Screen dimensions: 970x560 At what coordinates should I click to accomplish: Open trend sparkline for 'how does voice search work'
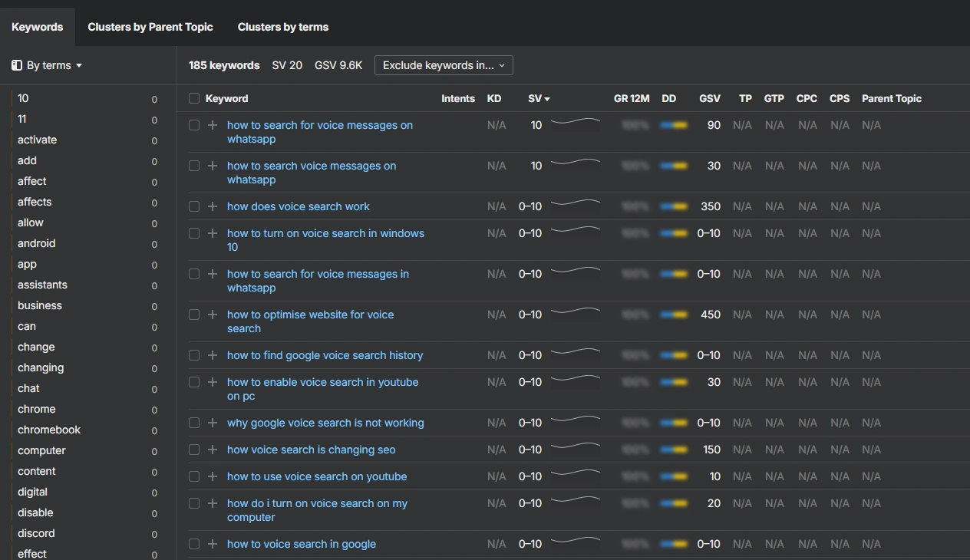(576, 205)
